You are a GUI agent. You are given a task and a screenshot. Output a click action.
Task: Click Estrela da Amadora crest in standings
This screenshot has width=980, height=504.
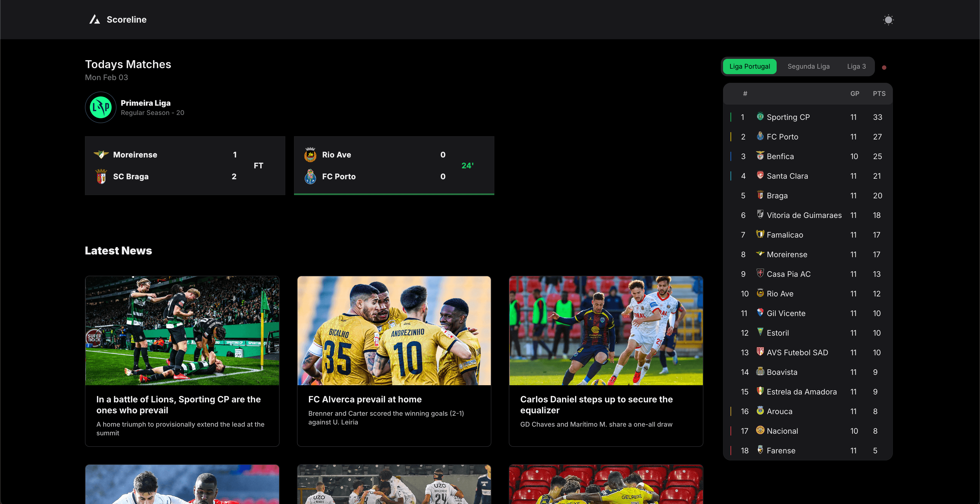tap(760, 391)
